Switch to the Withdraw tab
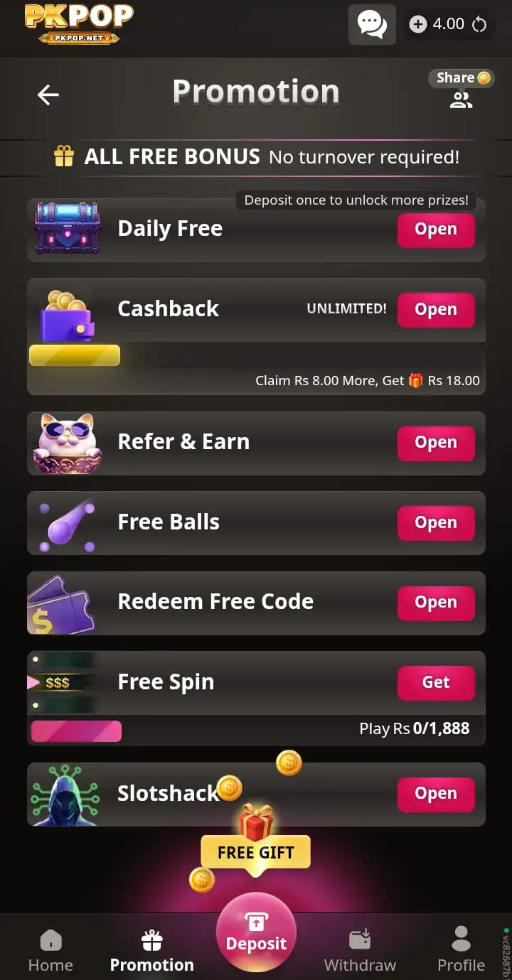This screenshot has width=512, height=980. click(x=360, y=950)
